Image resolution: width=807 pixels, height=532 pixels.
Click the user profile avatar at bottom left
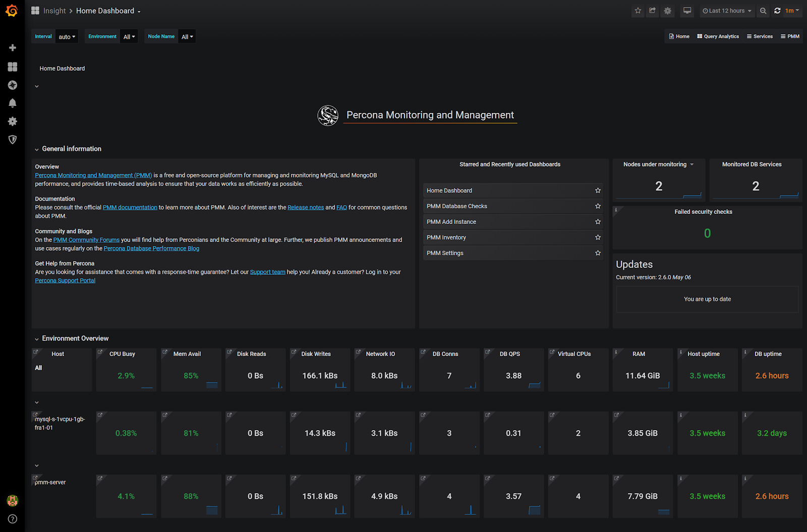12,501
